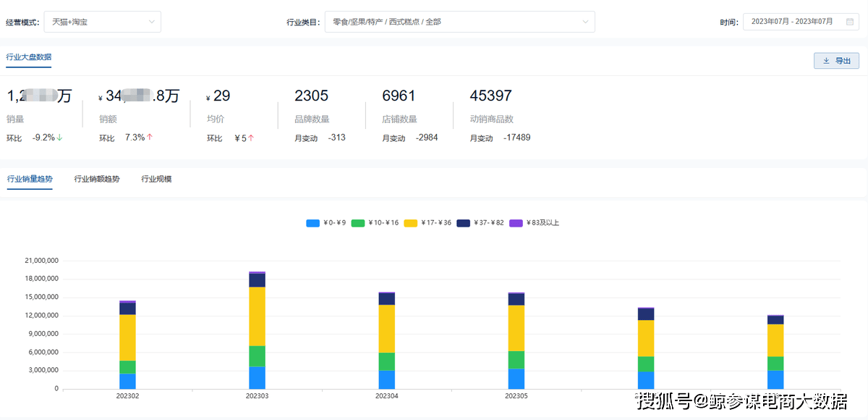The image size is (868, 420).
Task: Expand the 行业类目 category dropdown
Action: (x=459, y=22)
